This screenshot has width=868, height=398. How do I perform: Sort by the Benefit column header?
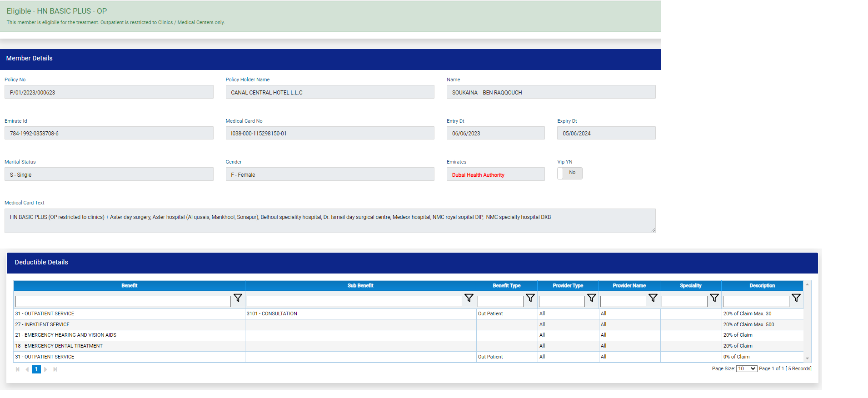[129, 286]
